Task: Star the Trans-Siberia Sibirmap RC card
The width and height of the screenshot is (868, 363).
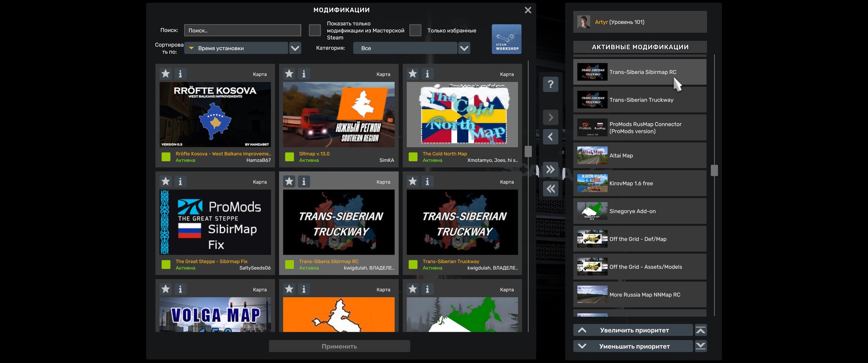Action: [x=289, y=181]
